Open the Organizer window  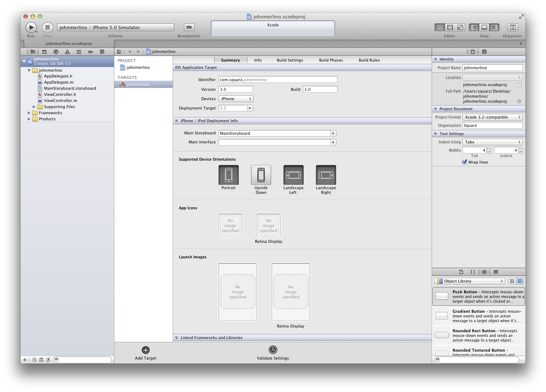click(512, 27)
